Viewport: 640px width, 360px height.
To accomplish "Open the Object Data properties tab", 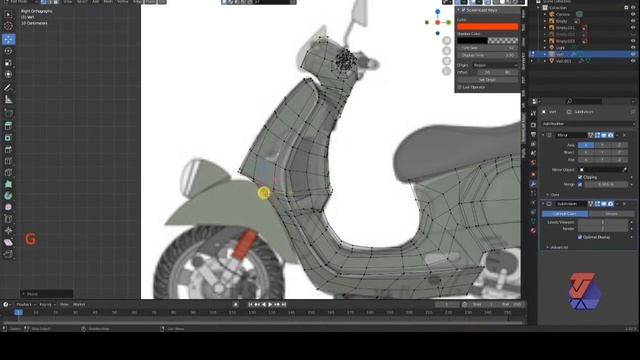I will (533, 221).
